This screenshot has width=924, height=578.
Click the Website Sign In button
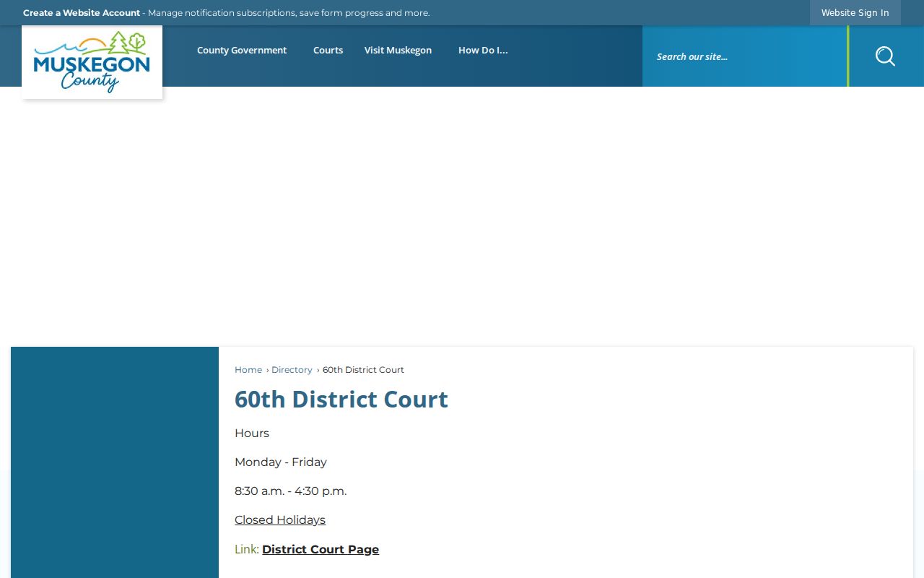pos(855,13)
